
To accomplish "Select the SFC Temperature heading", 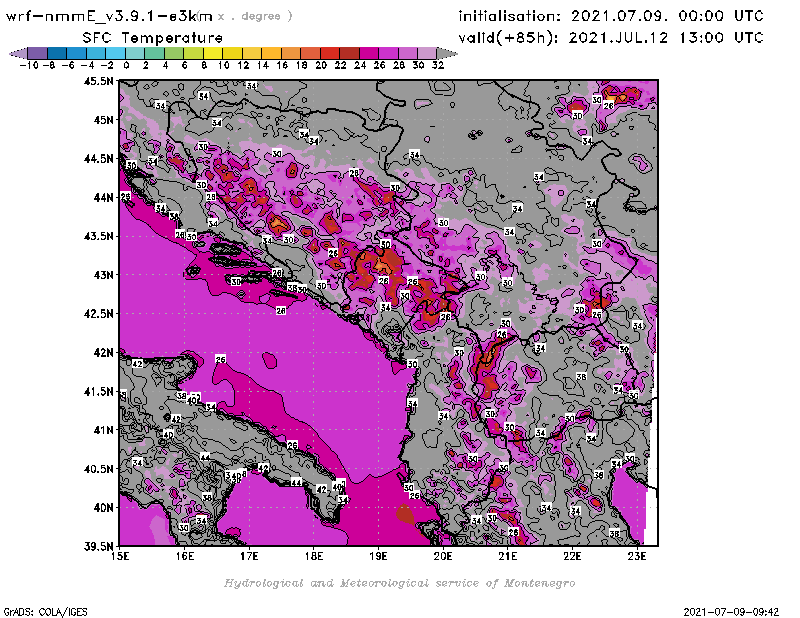I will point(153,38).
